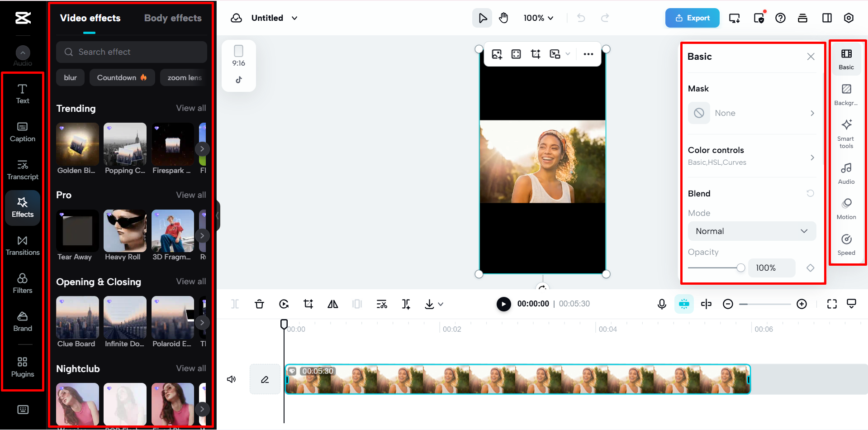Mute the video track speaker icon
This screenshot has height=430, width=868.
coord(231,379)
